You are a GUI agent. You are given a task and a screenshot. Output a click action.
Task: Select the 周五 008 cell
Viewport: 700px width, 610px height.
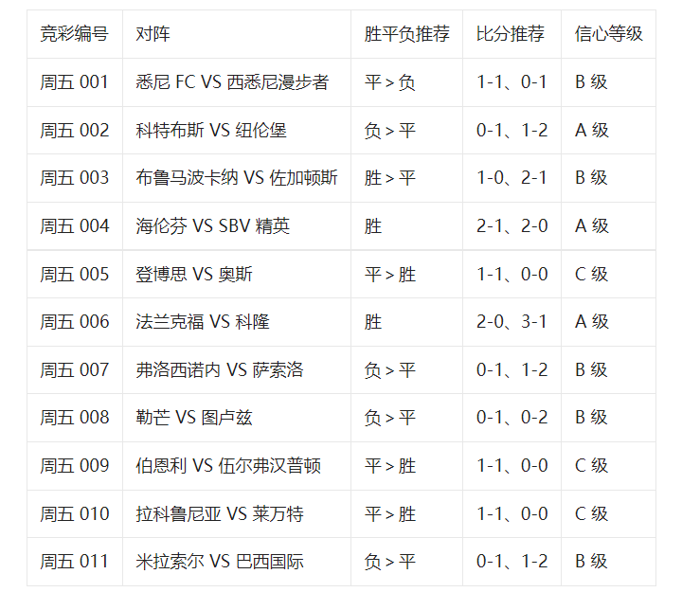75,417
